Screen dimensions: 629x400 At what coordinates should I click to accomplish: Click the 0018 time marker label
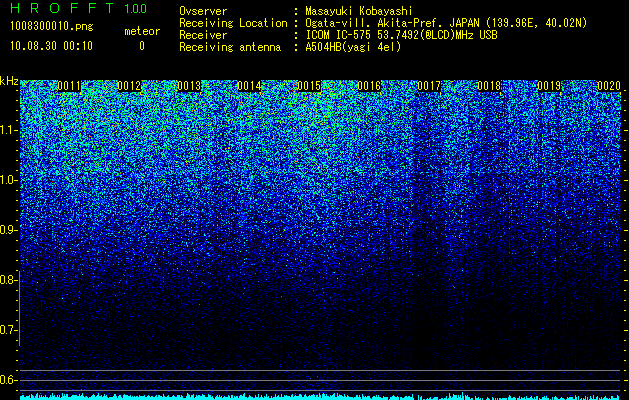489,86
